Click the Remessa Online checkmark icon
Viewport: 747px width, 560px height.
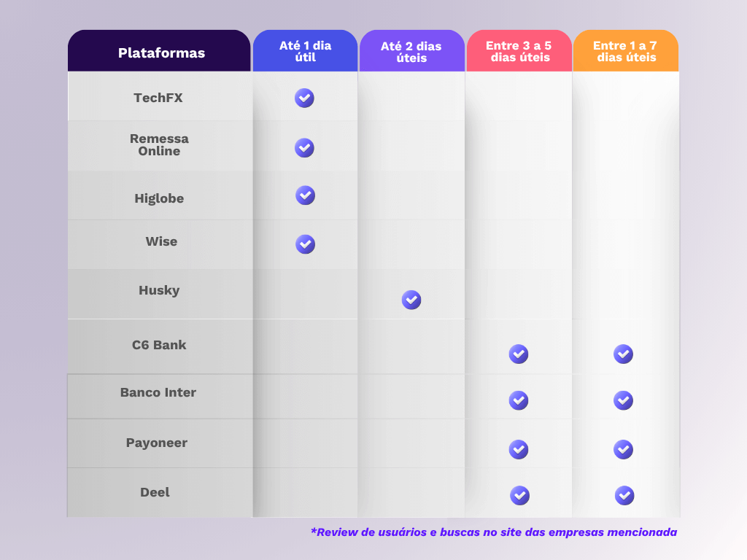coord(304,147)
